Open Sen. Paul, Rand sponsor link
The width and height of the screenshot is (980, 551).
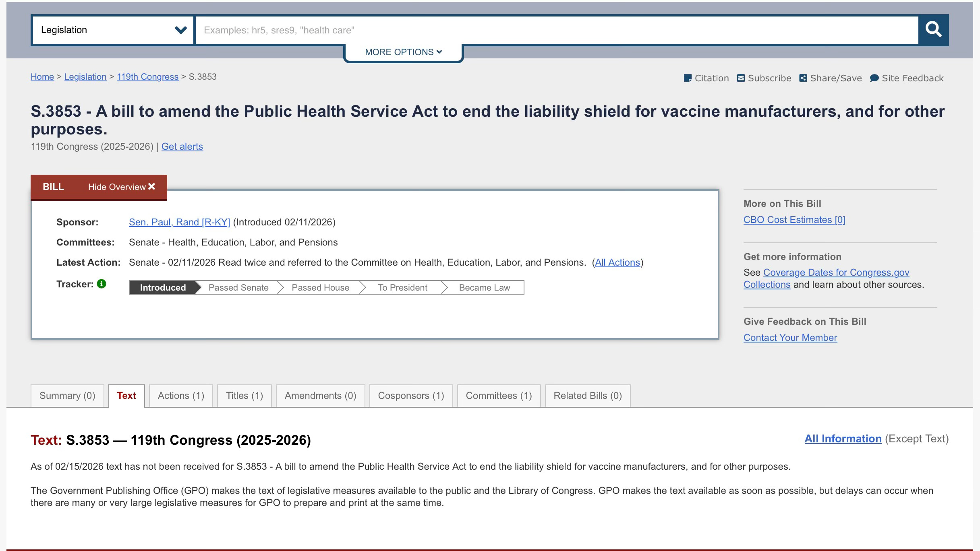pyautogui.click(x=179, y=222)
